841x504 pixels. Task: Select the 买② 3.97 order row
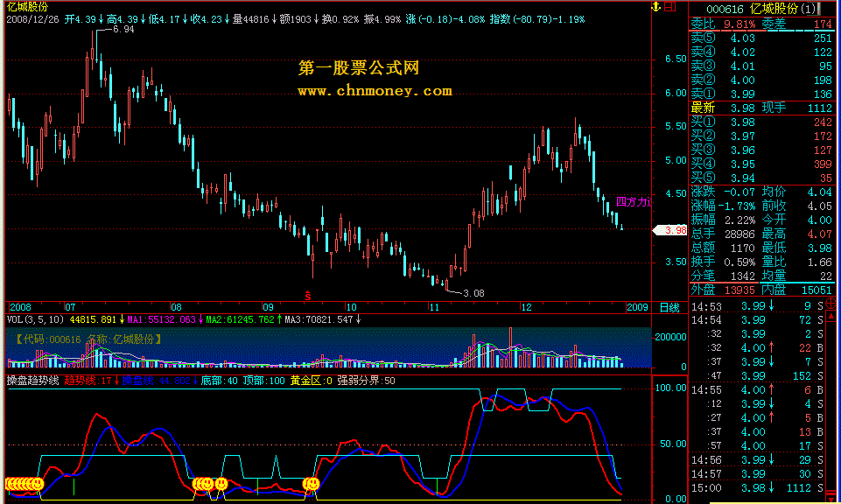tap(761, 136)
